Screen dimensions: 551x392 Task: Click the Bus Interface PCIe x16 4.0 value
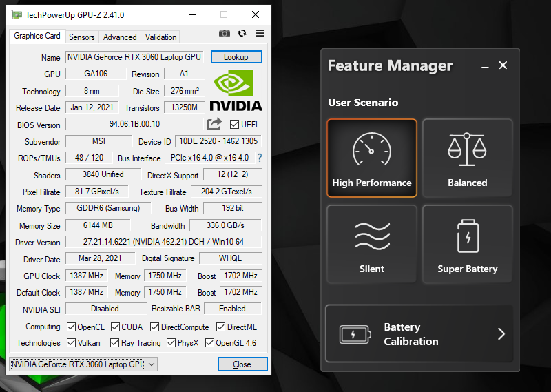210,158
